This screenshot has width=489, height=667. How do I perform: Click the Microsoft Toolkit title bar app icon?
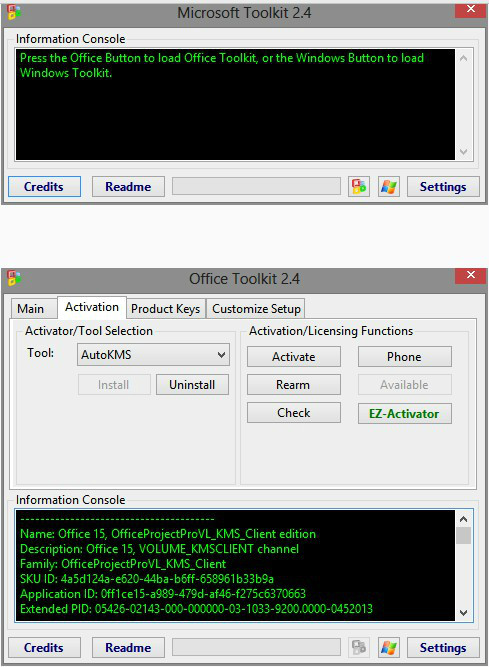tap(14, 12)
